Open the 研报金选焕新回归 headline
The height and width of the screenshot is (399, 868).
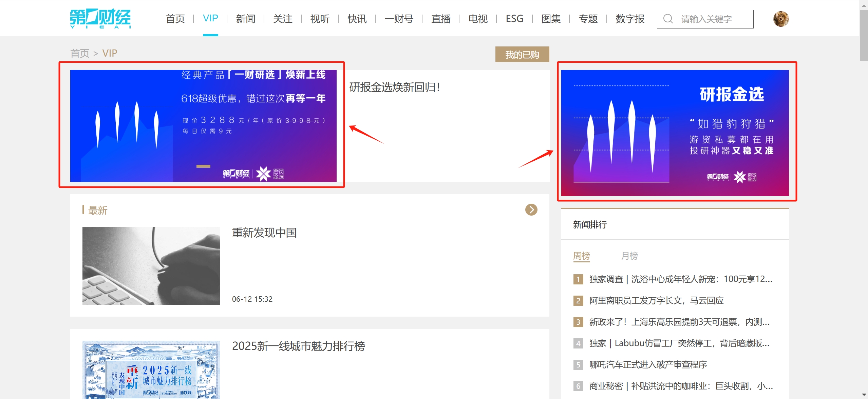pos(395,87)
